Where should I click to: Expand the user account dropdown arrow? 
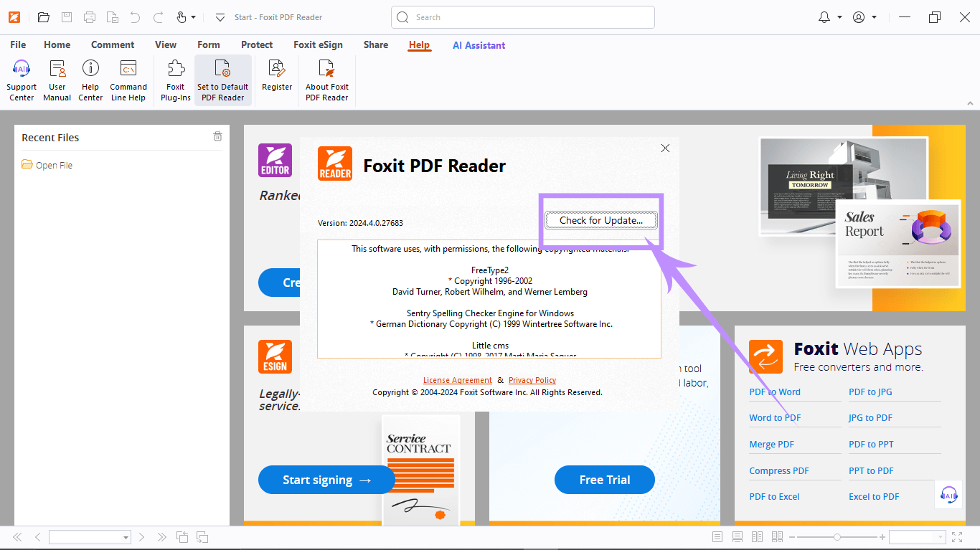874,17
